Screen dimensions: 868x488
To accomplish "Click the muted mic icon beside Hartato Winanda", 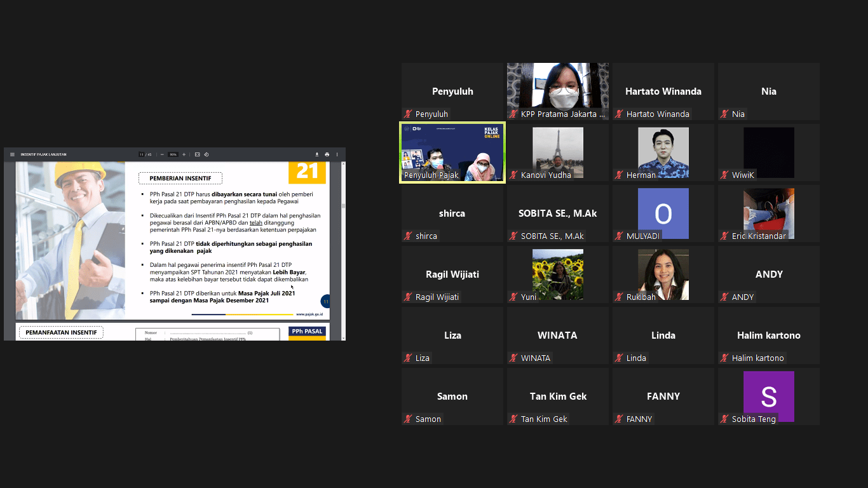I will [x=619, y=114].
